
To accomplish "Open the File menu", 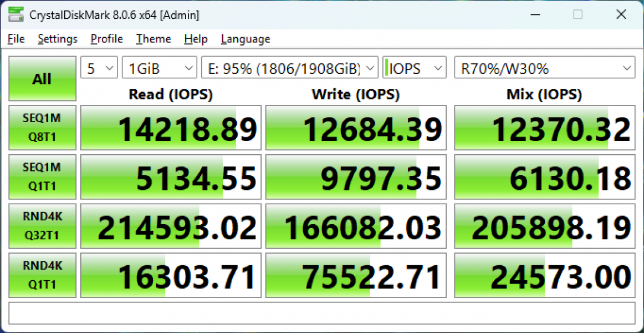I will tap(17, 39).
